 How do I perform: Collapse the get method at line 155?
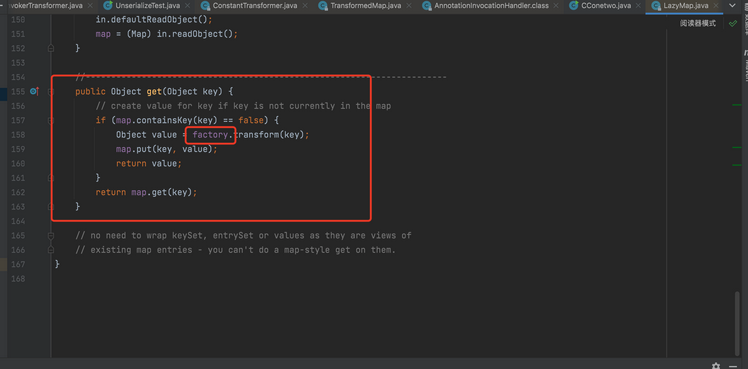51,92
